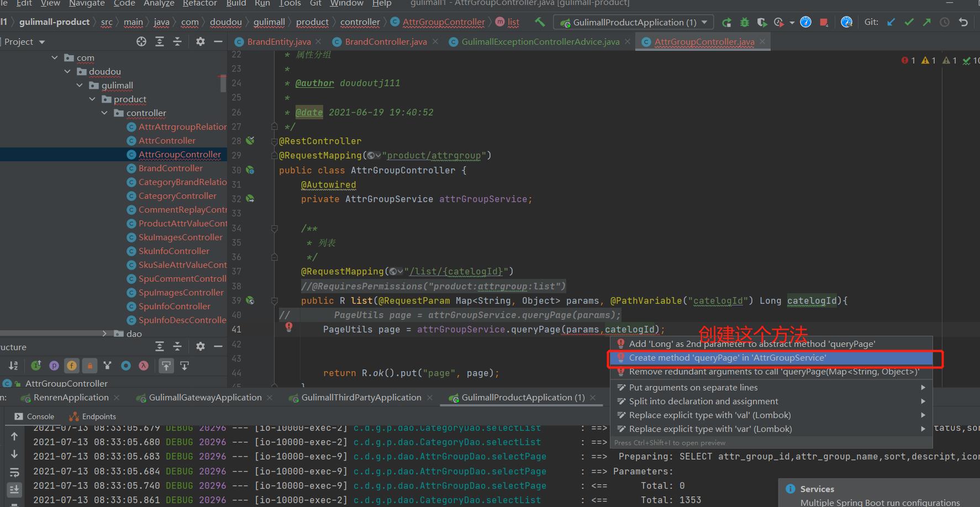
Task: Choose 'Create method queryPage in AttrGroupService'
Action: 771,358
